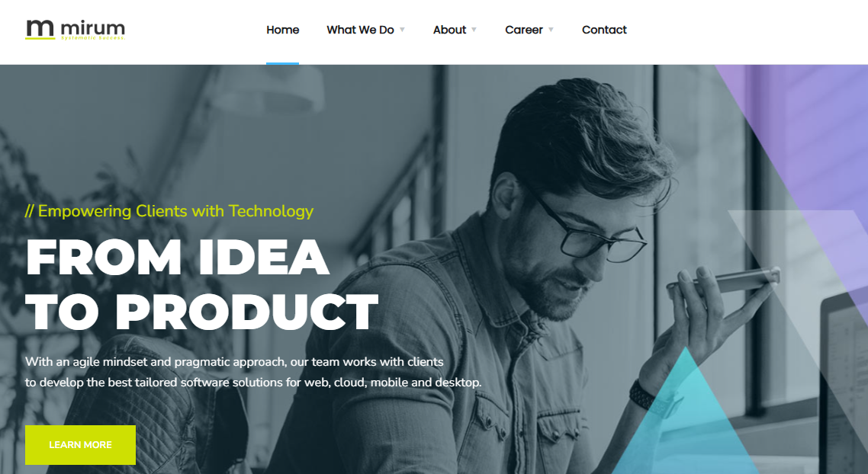The width and height of the screenshot is (868, 474).
Task: Click the FROM IDEA headline text
Action: [178, 257]
